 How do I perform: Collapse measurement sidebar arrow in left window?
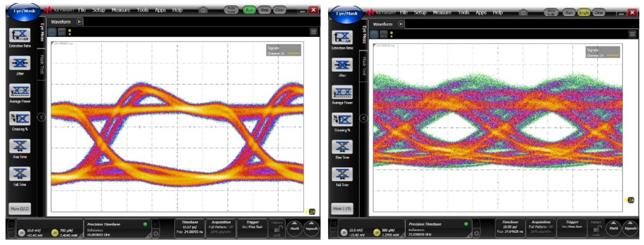41,117
